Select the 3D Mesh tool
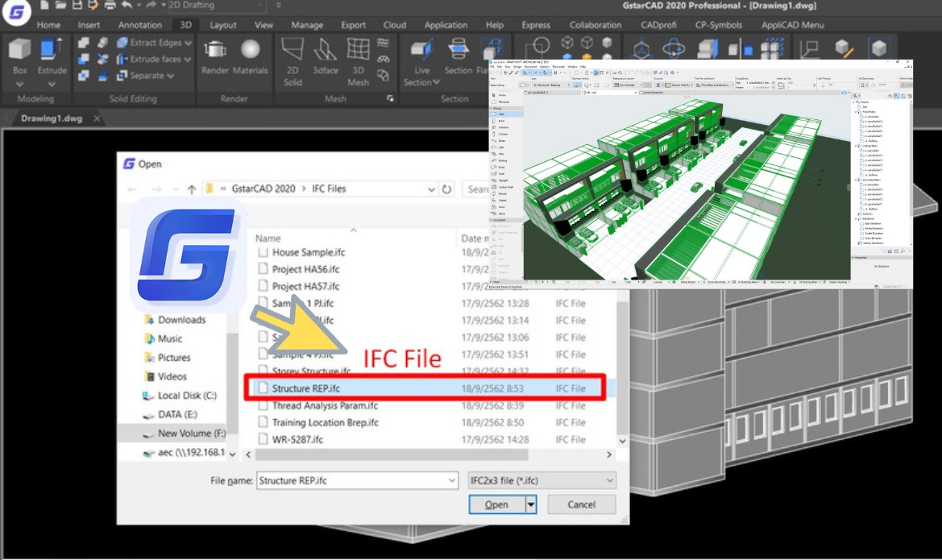Image resolution: width=942 pixels, height=560 pixels. (358, 62)
